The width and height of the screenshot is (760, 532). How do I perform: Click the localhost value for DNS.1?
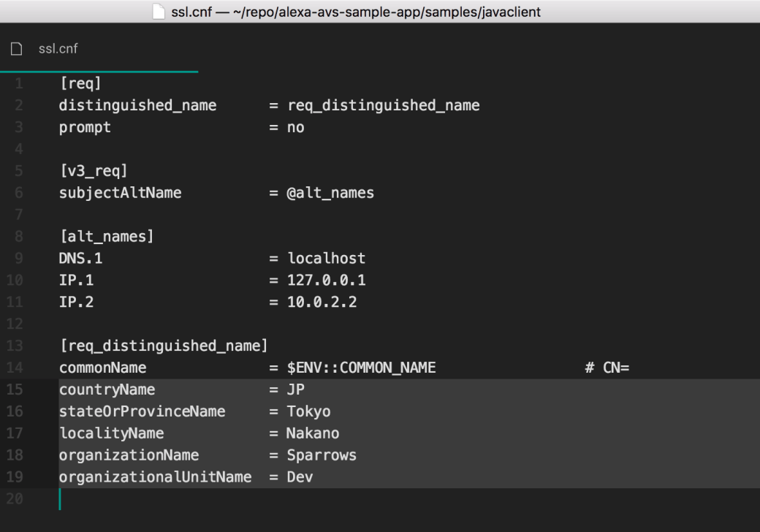[x=326, y=259]
